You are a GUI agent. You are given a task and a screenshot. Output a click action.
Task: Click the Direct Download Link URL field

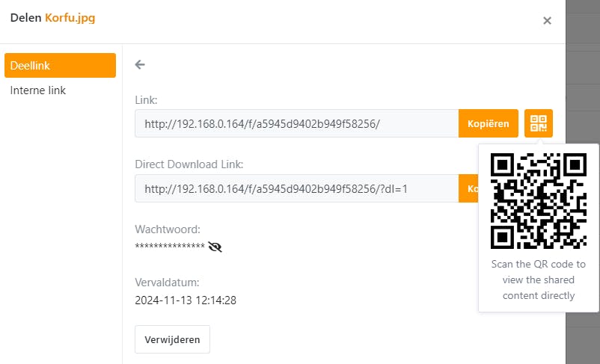pyautogui.click(x=296, y=188)
